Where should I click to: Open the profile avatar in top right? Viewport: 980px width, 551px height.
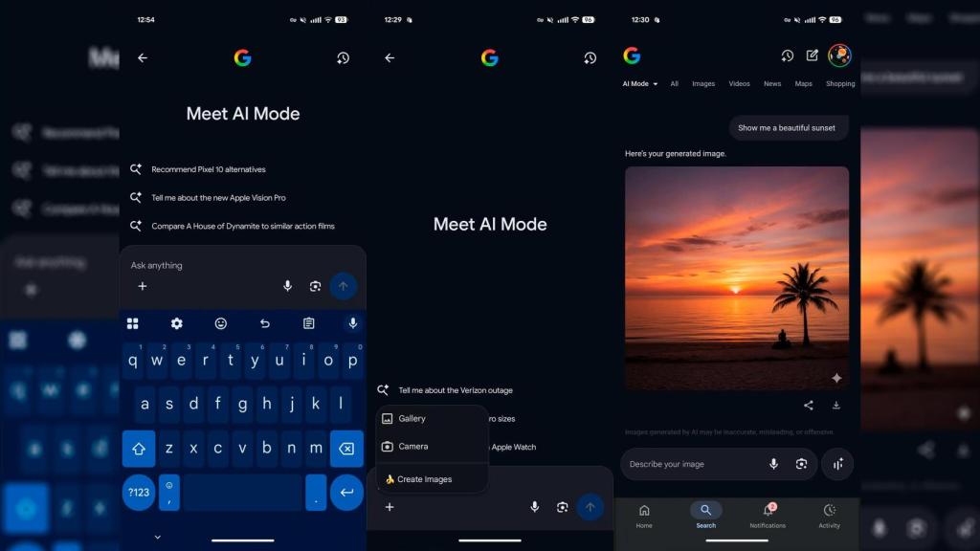[x=839, y=55]
